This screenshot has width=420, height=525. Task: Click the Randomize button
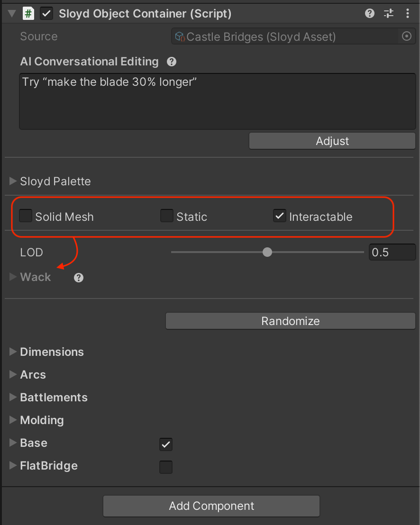coord(290,321)
